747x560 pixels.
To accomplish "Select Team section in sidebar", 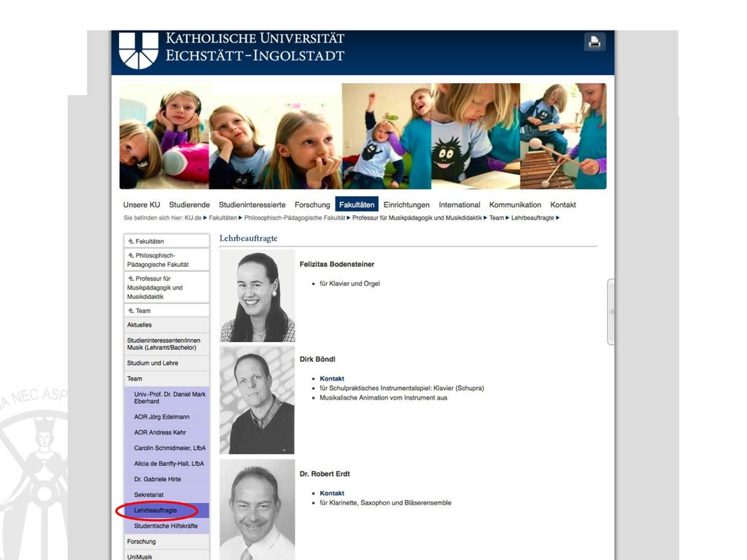I will [x=166, y=378].
